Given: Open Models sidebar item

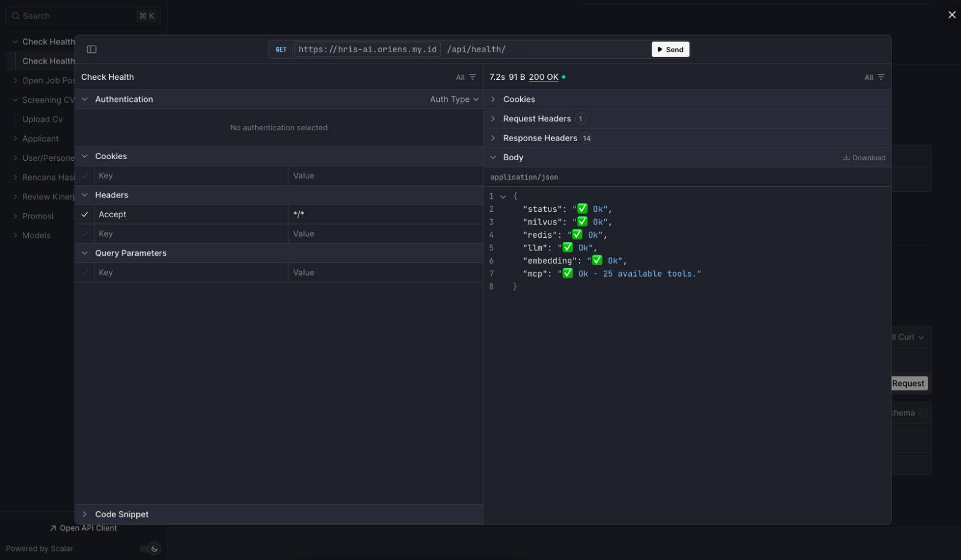Looking at the screenshot, I should 36,235.
